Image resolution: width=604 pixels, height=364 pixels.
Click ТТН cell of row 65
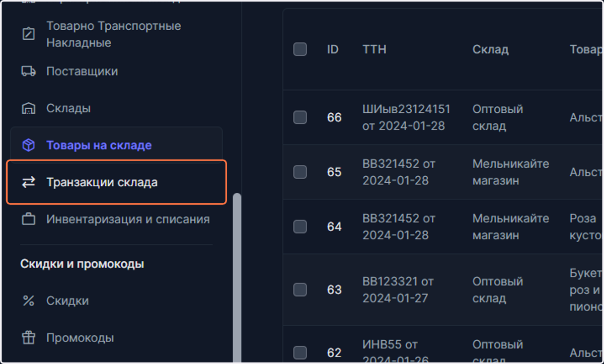point(399,172)
